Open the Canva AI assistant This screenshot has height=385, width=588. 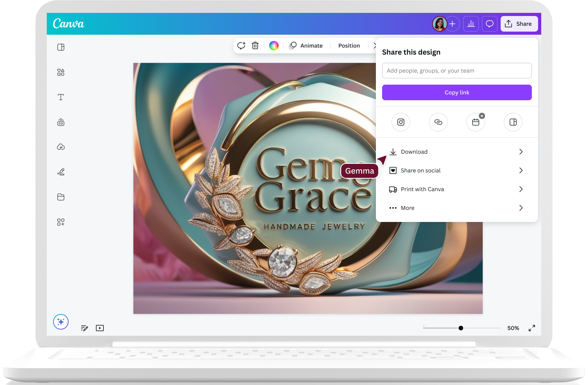point(61,322)
